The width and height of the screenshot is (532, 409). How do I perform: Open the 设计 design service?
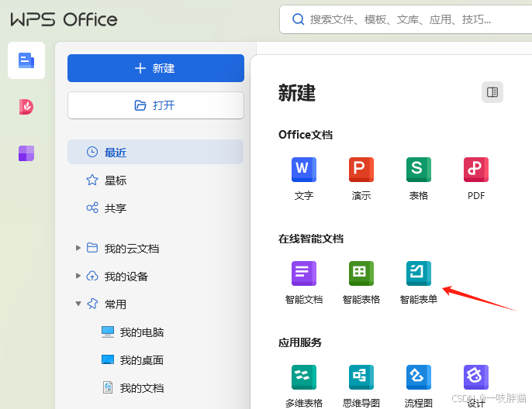[476, 387]
